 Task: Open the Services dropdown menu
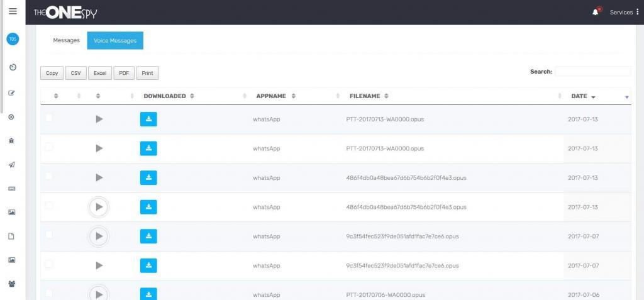pos(624,12)
